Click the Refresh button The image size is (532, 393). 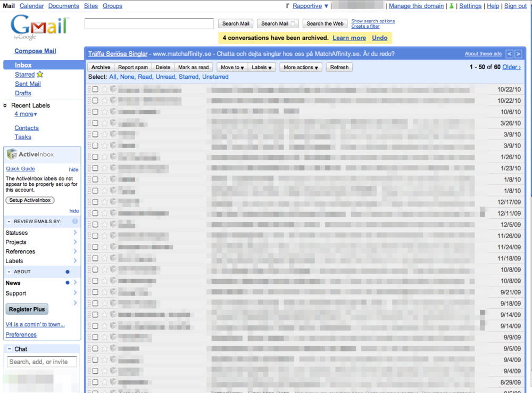pyautogui.click(x=339, y=67)
